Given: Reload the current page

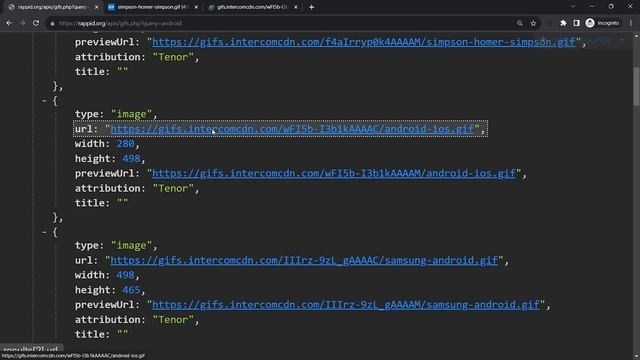Looking at the screenshot, I should pyautogui.click(x=36, y=23).
